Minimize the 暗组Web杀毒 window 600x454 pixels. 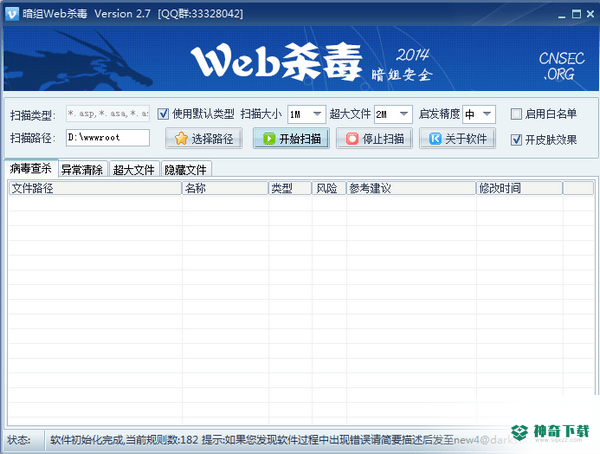click(561, 15)
